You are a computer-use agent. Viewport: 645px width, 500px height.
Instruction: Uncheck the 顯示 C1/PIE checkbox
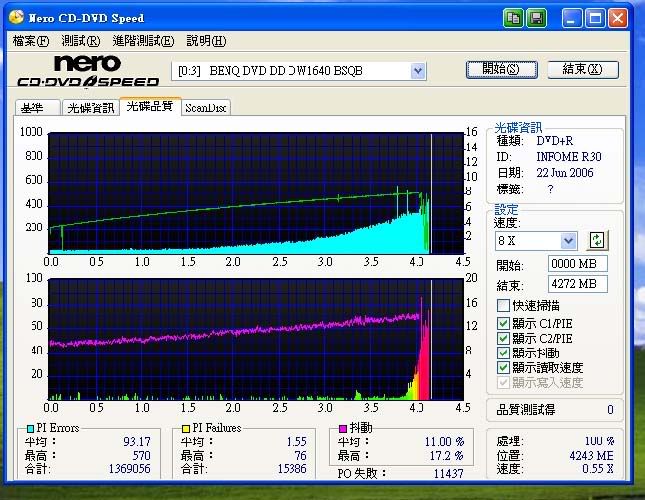click(x=504, y=323)
